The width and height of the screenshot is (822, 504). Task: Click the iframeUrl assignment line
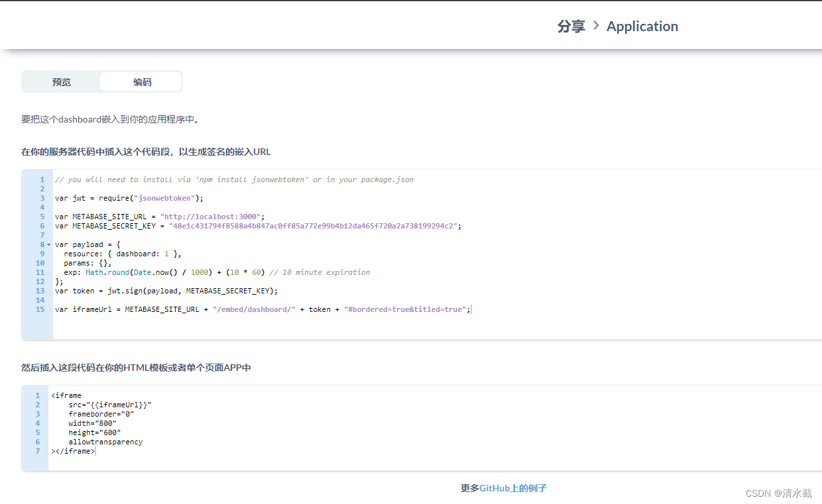pyautogui.click(x=263, y=309)
